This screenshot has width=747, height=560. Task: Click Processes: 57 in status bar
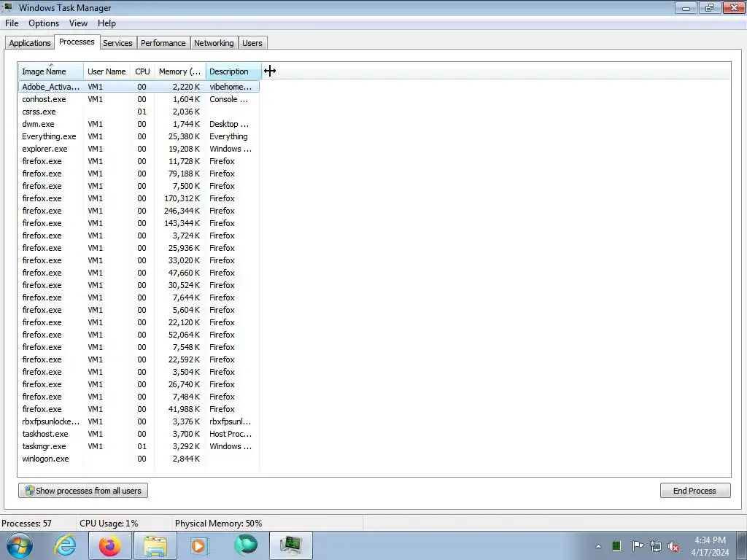(x=27, y=524)
